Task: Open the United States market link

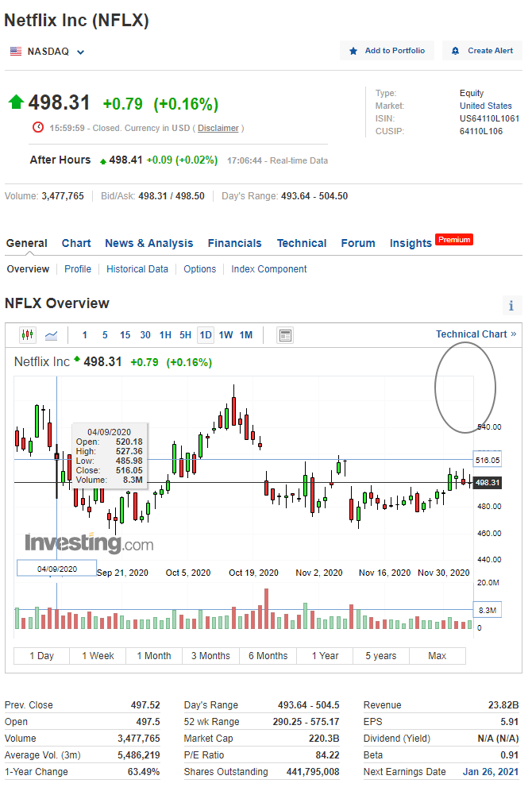Action: pos(486,106)
